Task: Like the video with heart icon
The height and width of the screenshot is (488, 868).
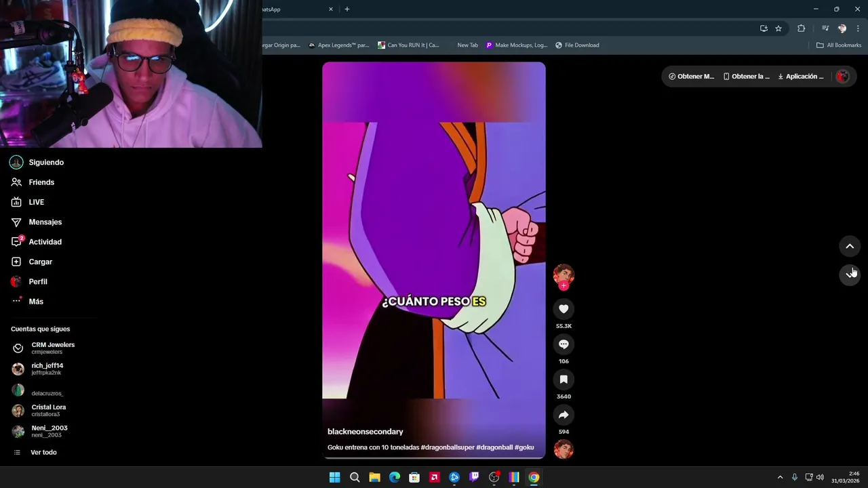Action: [564, 309]
